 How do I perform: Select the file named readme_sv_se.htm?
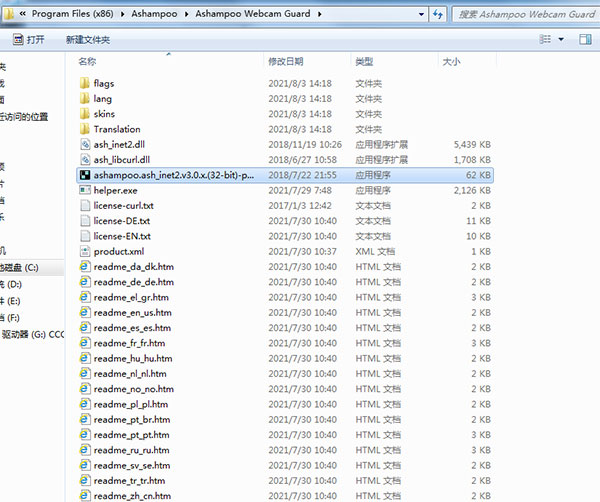coord(132,466)
